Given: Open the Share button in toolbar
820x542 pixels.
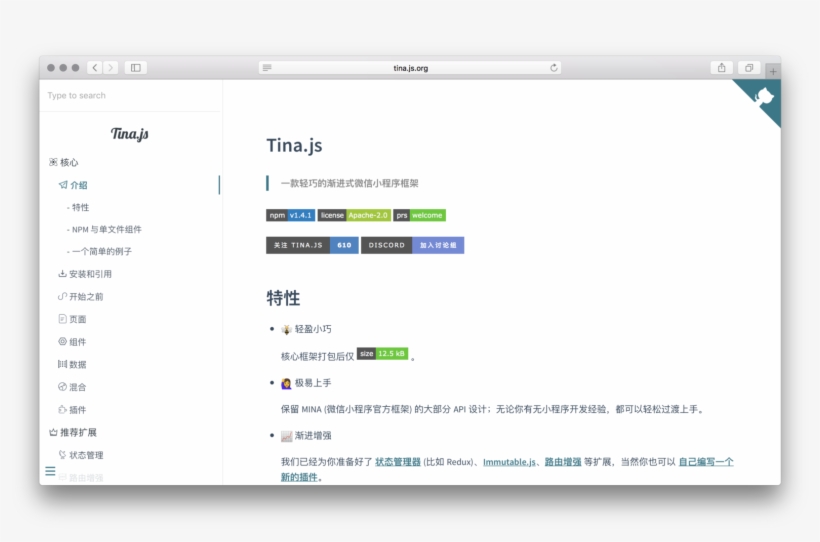Looking at the screenshot, I should pyautogui.click(x=722, y=67).
